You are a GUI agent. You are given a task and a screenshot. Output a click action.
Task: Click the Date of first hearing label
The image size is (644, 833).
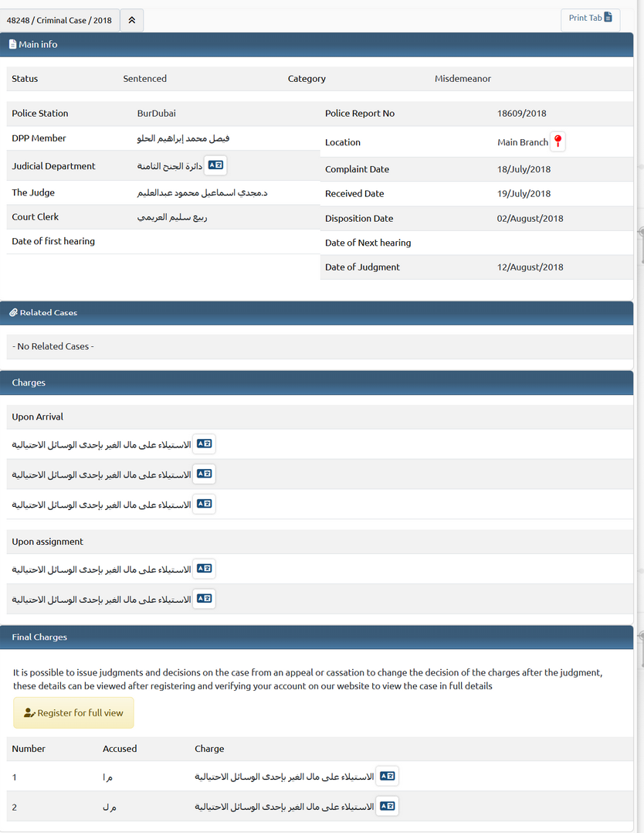[x=53, y=241]
